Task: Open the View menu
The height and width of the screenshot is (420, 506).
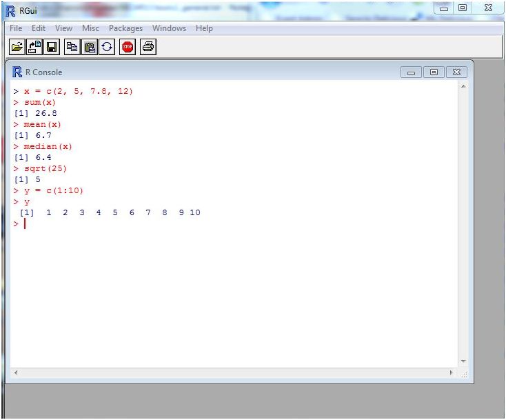Action: (63, 28)
